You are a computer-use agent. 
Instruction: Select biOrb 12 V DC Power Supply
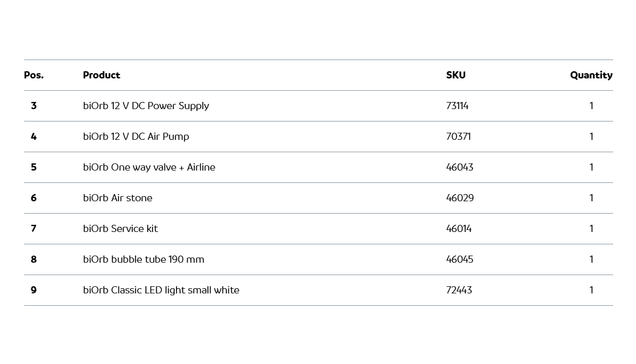(x=146, y=106)
